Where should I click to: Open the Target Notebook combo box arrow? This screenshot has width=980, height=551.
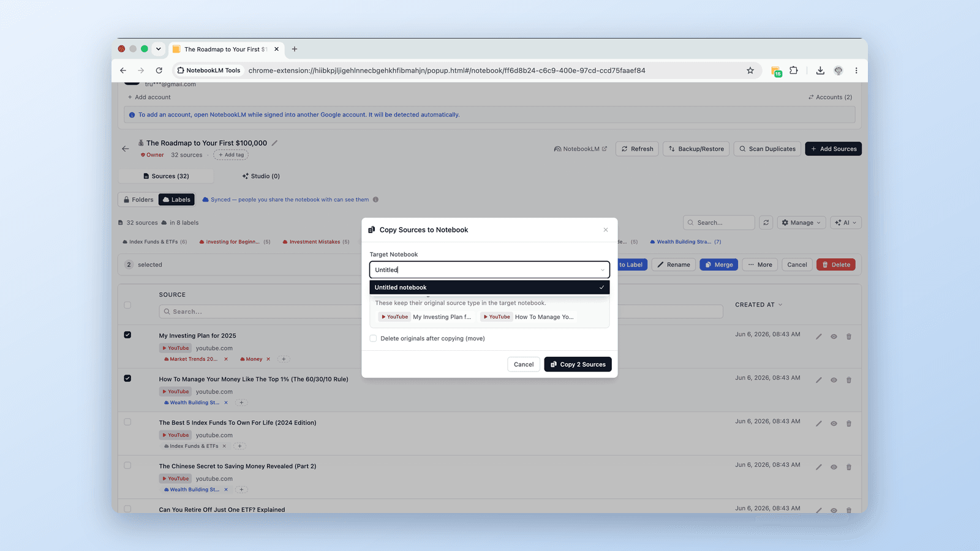pos(603,270)
